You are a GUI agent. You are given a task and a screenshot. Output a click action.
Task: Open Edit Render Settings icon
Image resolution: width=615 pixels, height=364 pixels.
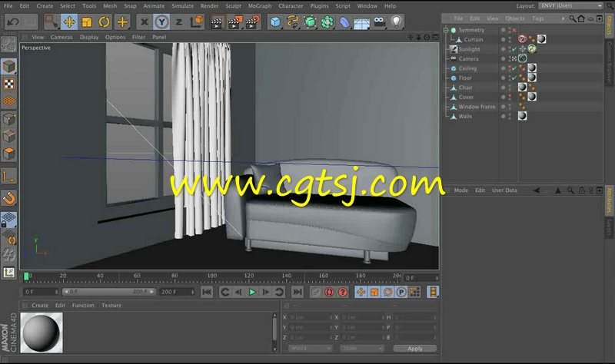coord(253,22)
